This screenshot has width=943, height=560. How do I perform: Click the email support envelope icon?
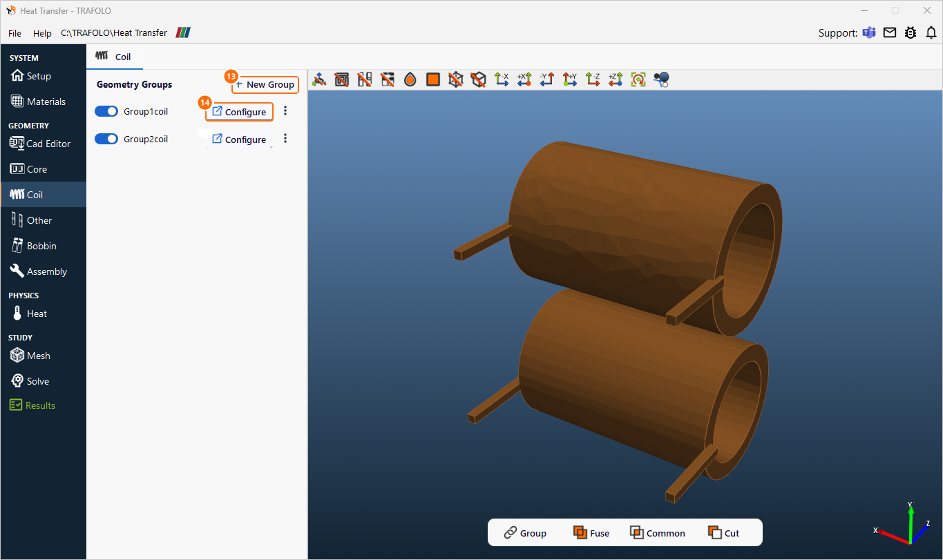click(890, 32)
